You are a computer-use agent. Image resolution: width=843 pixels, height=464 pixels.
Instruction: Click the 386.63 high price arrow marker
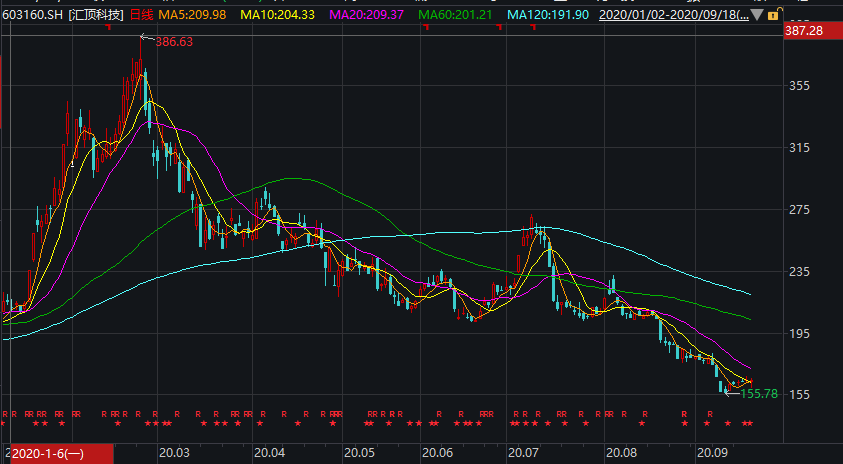click(x=165, y=42)
